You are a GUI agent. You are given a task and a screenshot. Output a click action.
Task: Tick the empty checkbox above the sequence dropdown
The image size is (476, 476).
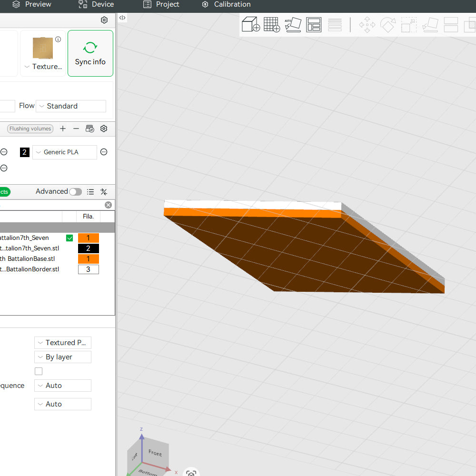(x=39, y=371)
